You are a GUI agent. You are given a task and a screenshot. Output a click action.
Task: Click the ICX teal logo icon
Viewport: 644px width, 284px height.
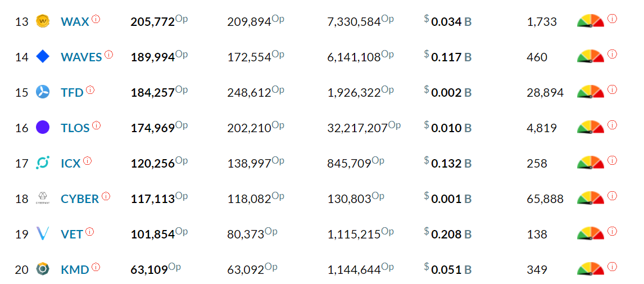[43, 163]
